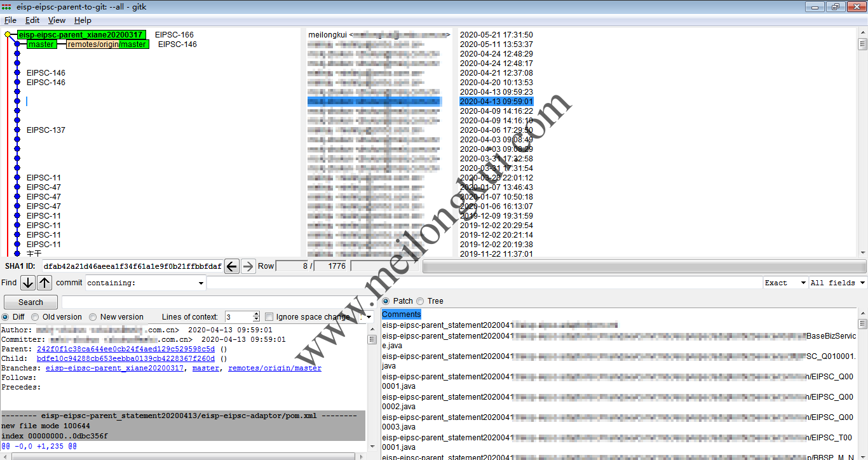
Task: Open the File menu
Action: click(10, 20)
